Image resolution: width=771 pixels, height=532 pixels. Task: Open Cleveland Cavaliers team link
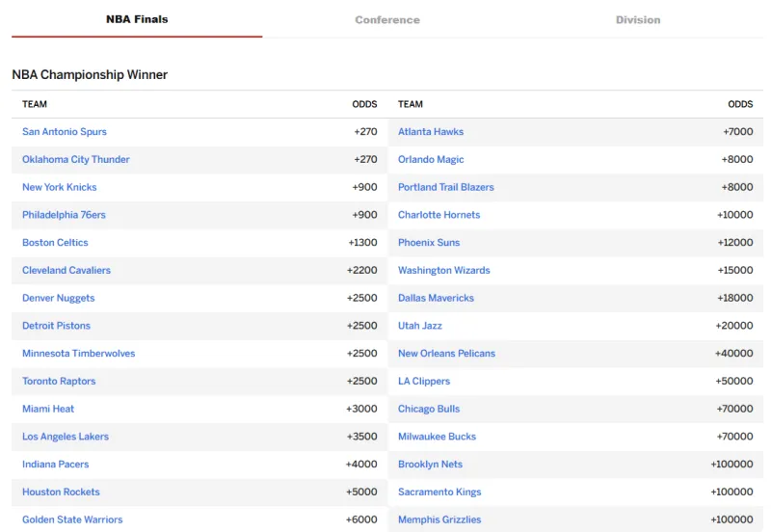click(66, 271)
